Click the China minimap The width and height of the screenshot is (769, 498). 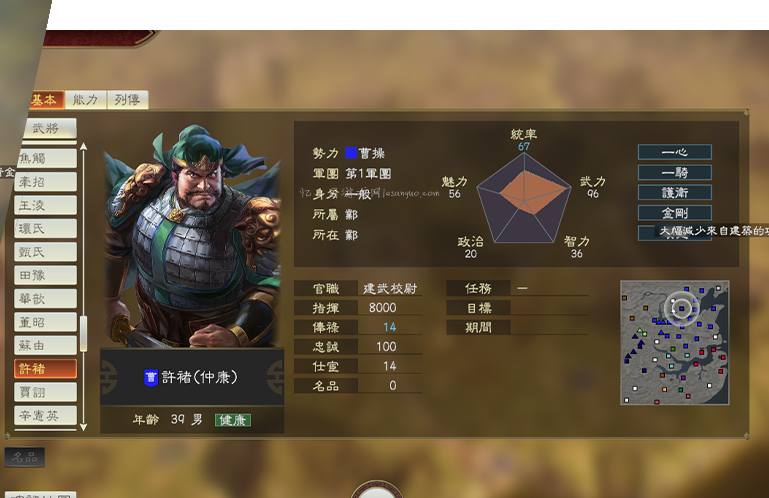[x=674, y=342]
